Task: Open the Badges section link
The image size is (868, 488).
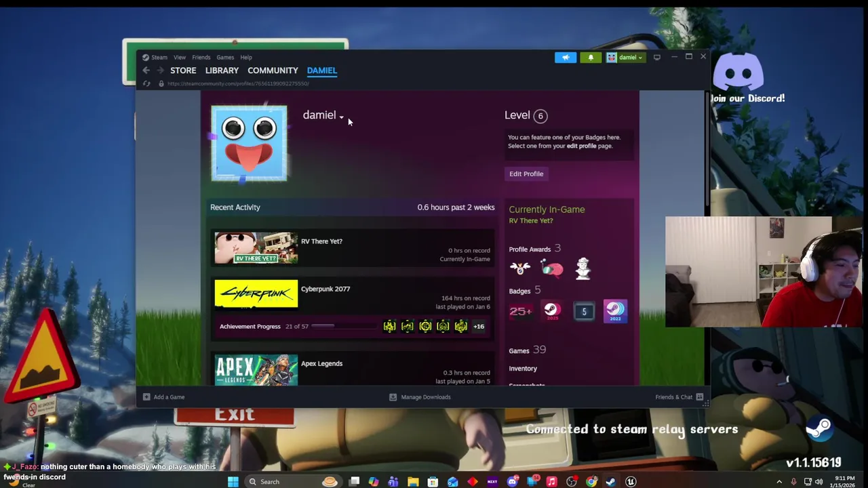Action: pos(519,291)
